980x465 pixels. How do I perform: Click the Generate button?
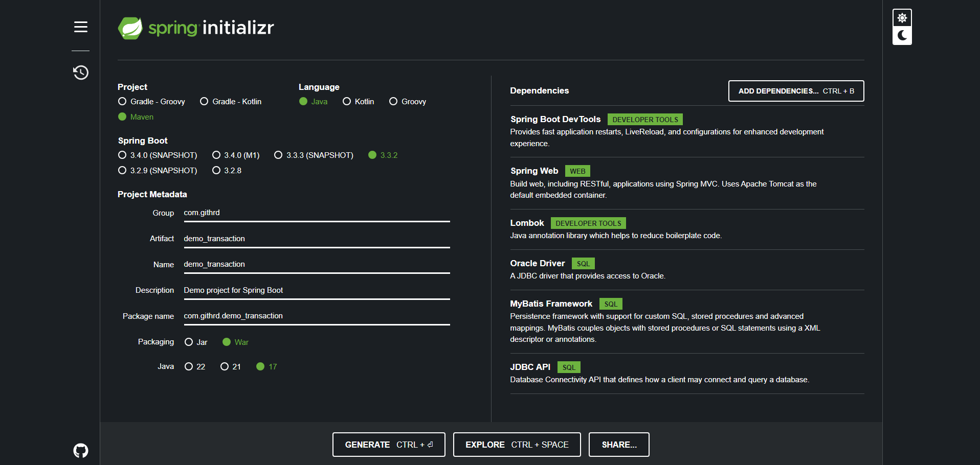coord(389,445)
